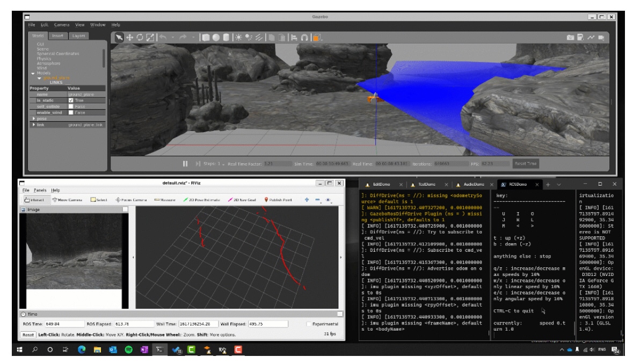Switch to the Insert tab in Gazebo
633x364 pixels.
(x=57, y=36)
